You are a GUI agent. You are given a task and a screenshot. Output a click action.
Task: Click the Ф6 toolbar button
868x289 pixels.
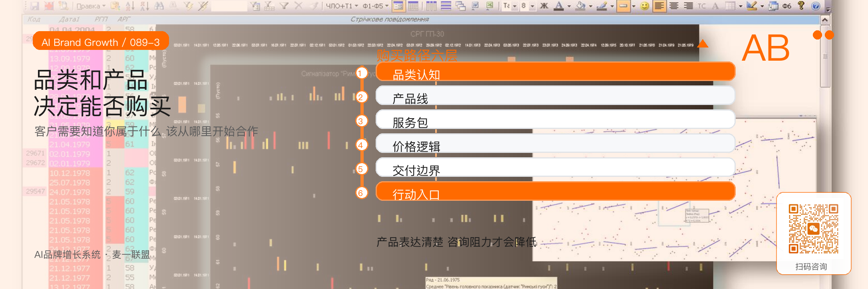point(787,6)
